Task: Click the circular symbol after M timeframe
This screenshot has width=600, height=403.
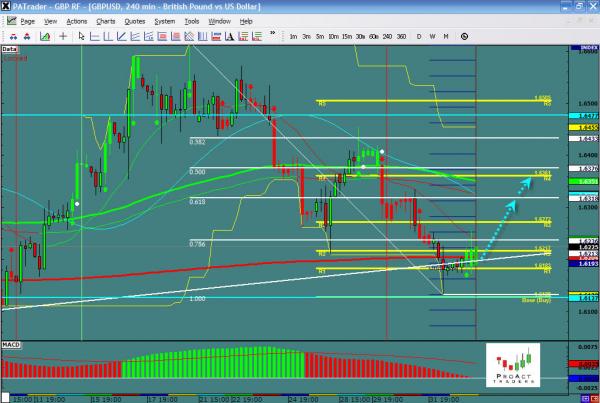Action: [x=463, y=35]
